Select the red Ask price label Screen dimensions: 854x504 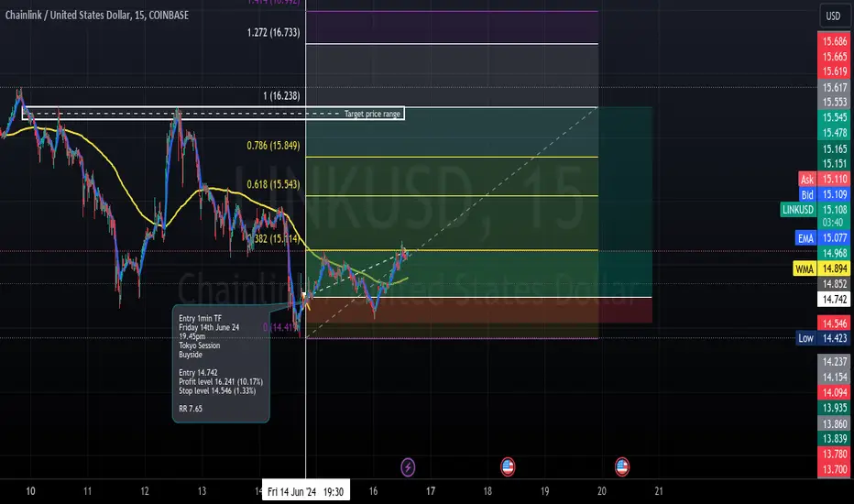(807, 179)
